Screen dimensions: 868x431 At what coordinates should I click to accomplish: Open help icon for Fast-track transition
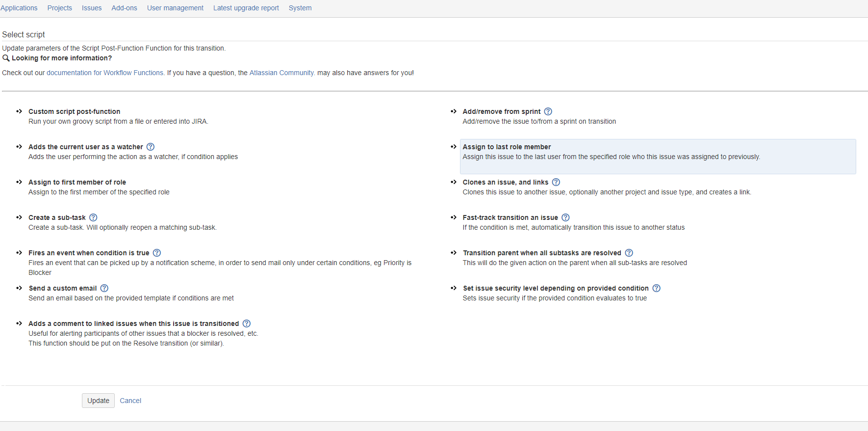[x=565, y=217]
